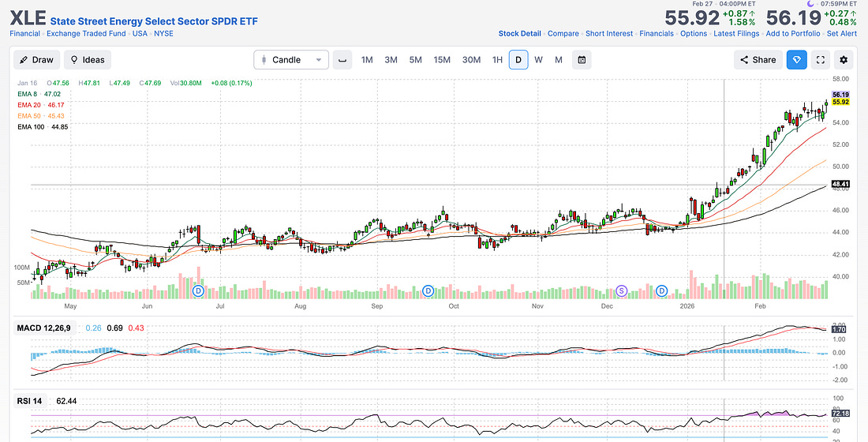The height and width of the screenshot is (442, 868).
Task: Click the dividend D marker before 2026
Action: (662, 290)
